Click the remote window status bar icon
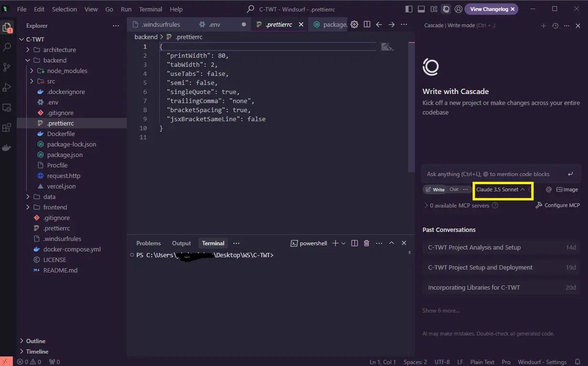The height and width of the screenshot is (366, 588). click(6, 362)
